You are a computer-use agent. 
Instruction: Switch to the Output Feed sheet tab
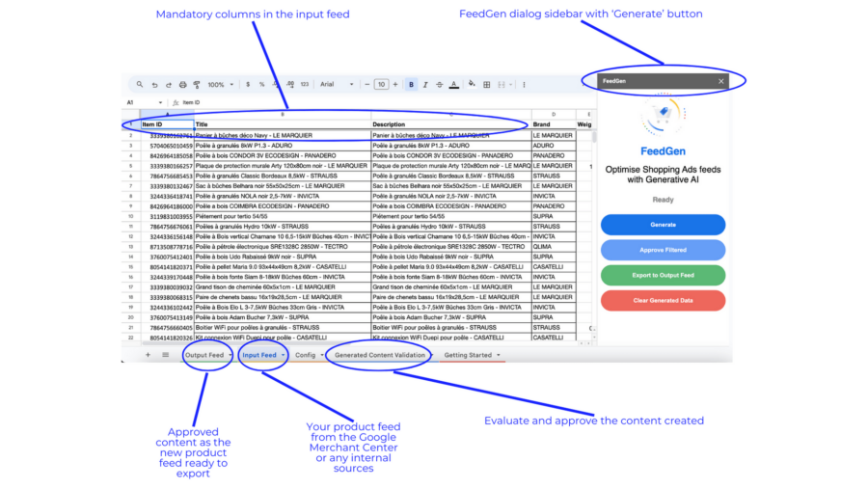click(204, 355)
